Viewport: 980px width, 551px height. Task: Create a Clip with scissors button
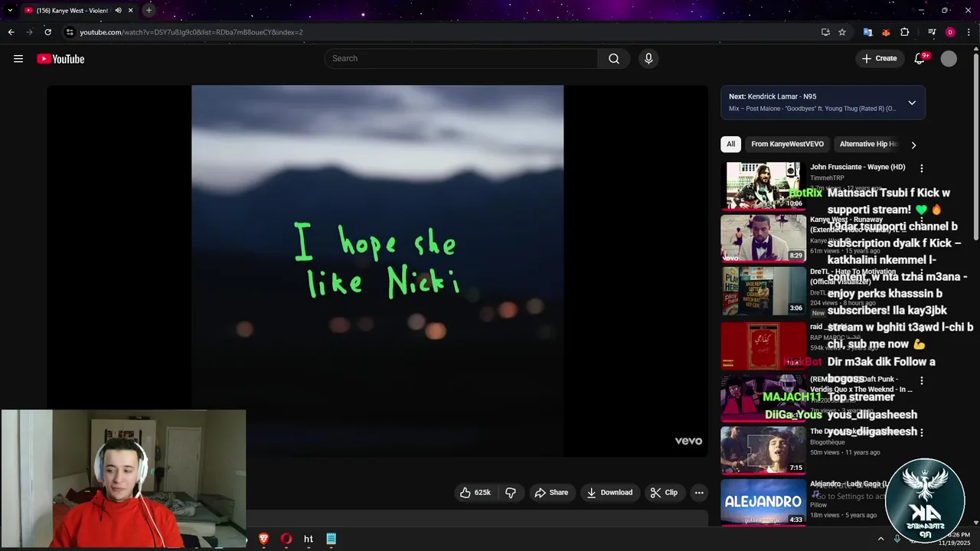tap(664, 493)
